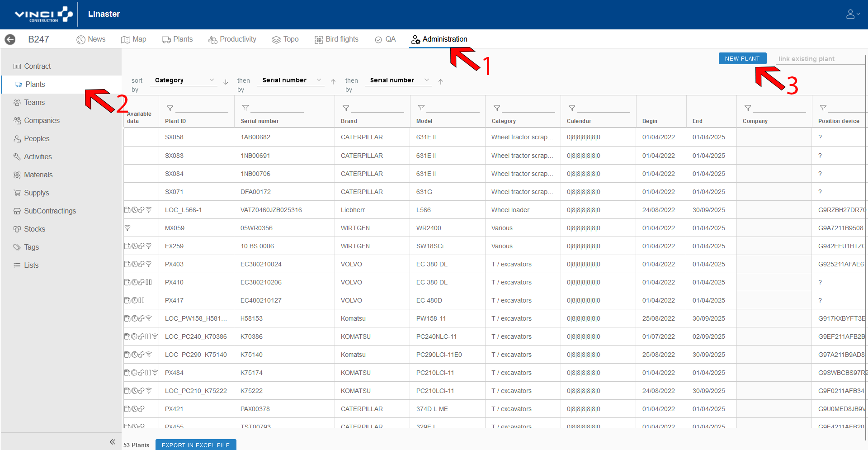
Task: Click the LOC_L566-1 plant ID
Action: (184, 210)
